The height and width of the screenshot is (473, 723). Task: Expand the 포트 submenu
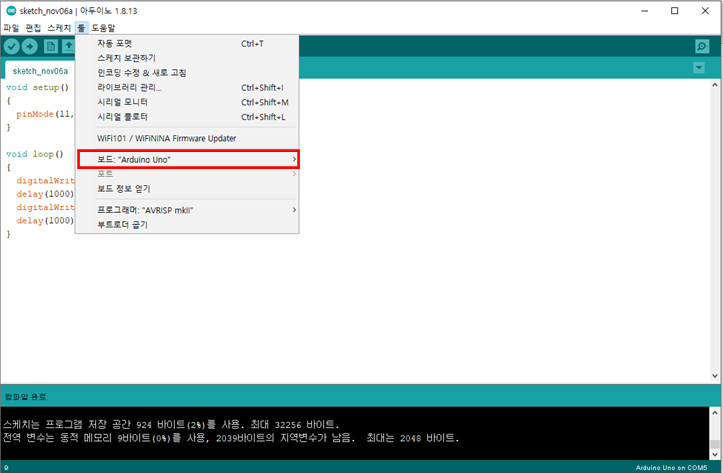pyautogui.click(x=188, y=174)
